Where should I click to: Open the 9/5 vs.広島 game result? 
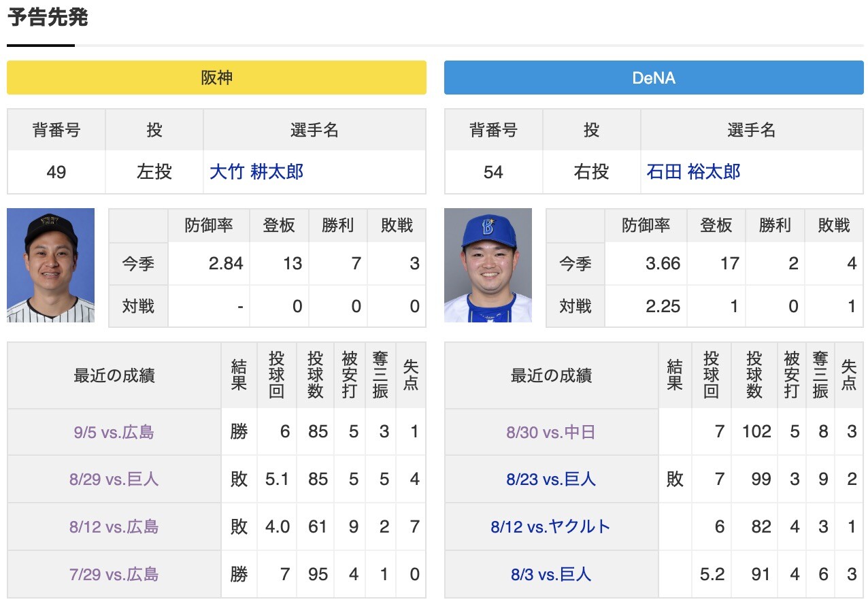[x=114, y=432]
